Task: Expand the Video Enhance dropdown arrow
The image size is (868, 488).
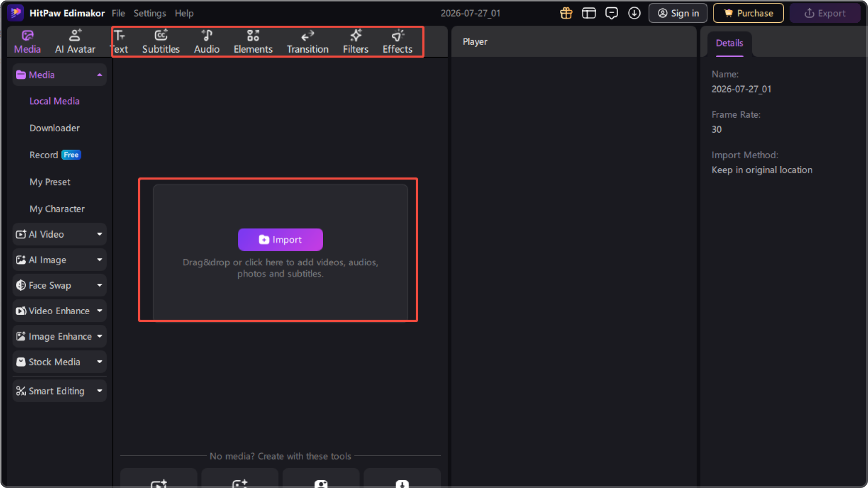Action: tap(100, 311)
